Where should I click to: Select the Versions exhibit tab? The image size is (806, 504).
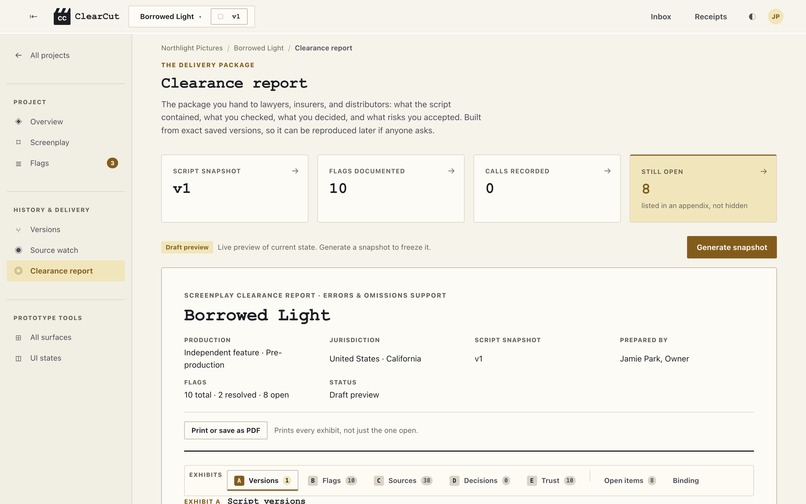[262, 480]
